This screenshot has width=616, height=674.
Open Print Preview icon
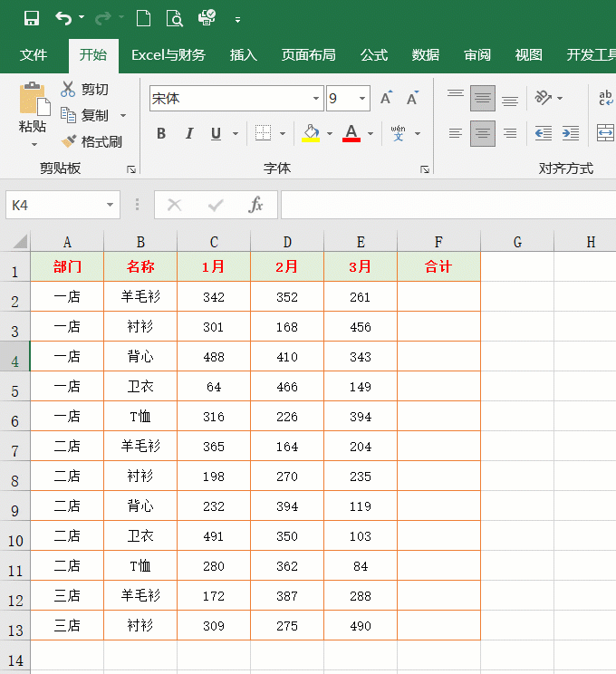pyautogui.click(x=175, y=18)
